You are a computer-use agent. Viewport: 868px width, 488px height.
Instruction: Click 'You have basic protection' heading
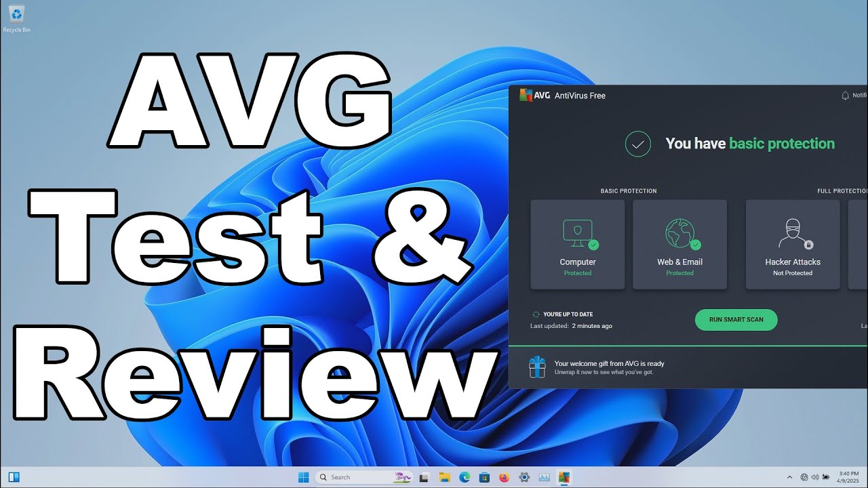click(x=750, y=144)
